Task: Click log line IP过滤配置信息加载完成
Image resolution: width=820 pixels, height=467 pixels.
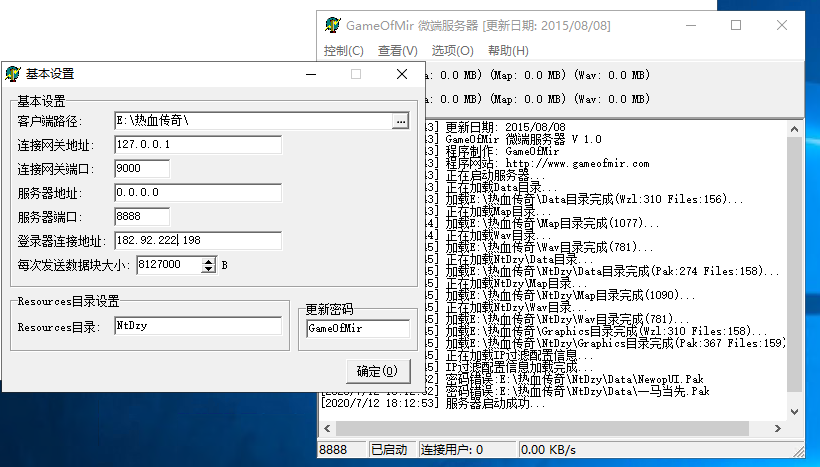Action: 519,367
